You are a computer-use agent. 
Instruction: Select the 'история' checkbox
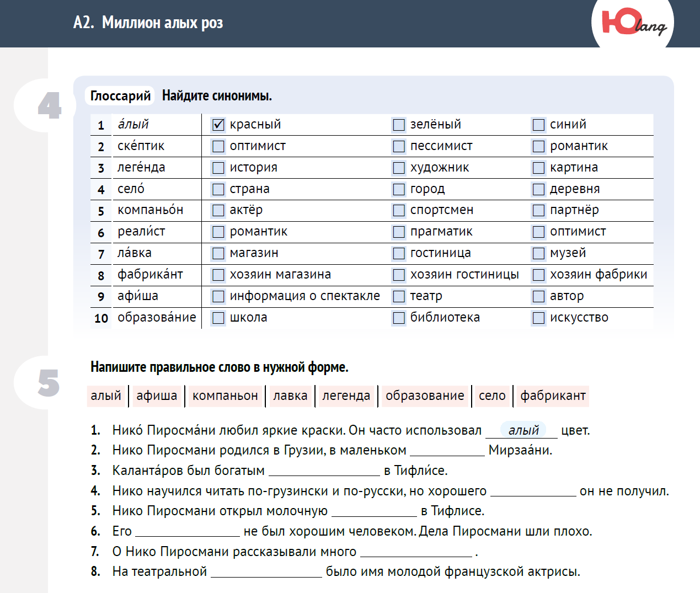pyautogui.click(x=218, y=168)
